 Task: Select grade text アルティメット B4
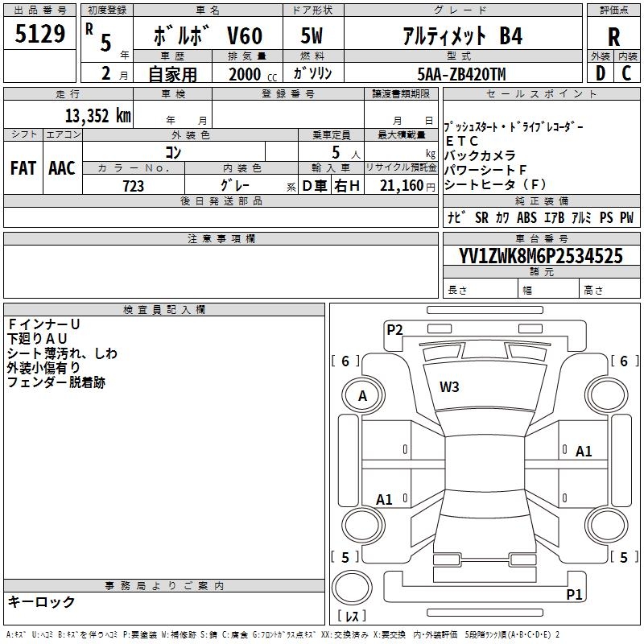pos(462,35)
